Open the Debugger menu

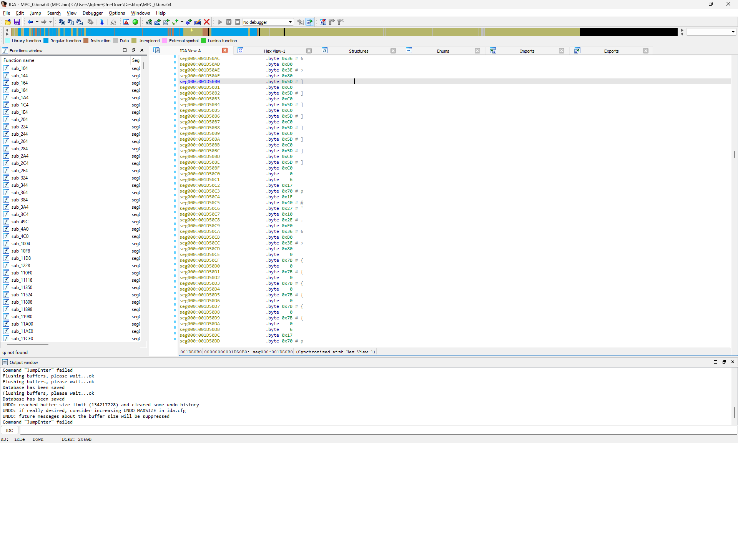[x=93, y=13]
